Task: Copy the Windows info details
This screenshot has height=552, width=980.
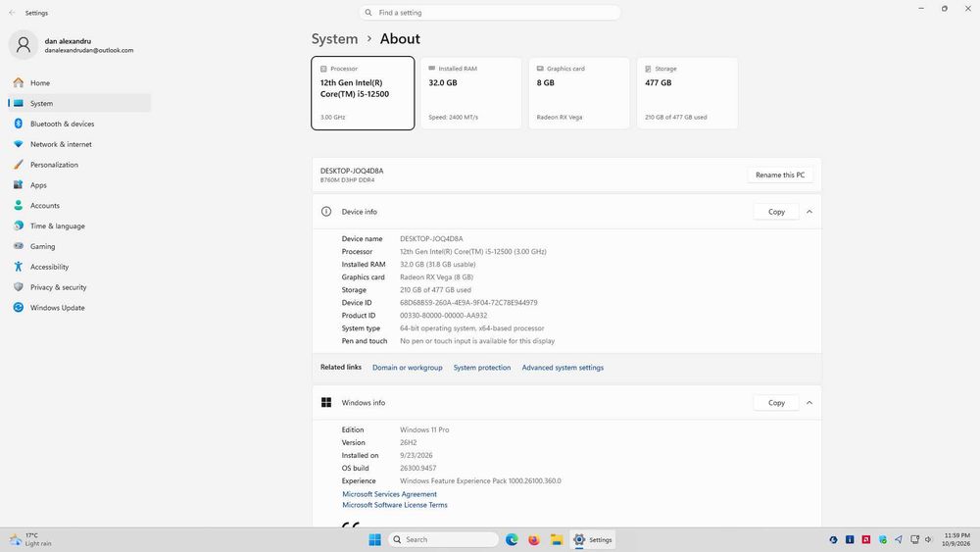Action: click(776, 403)
